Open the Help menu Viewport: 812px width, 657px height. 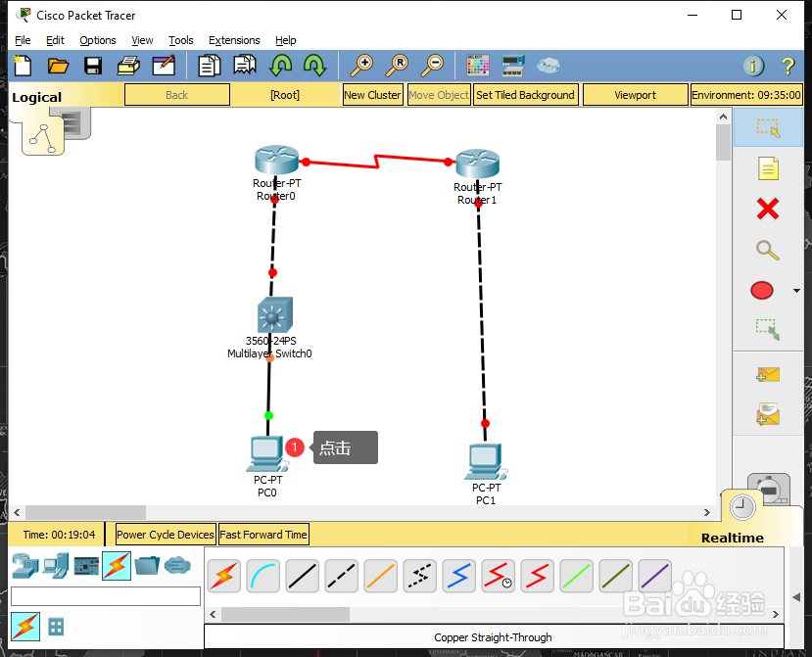(x=285, y=40)
